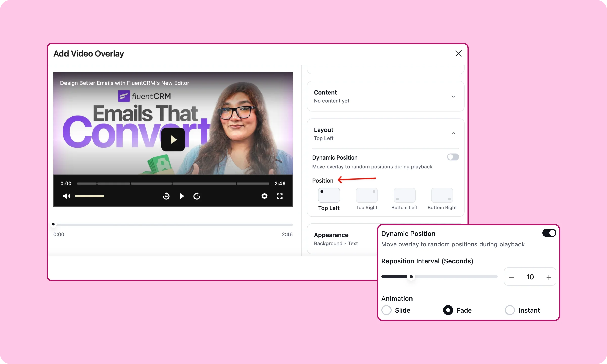This screenshot has width=607, height=364.
Task: Click the 'Add Video Overlay' dialog title
Action: (x=89, y=54)
